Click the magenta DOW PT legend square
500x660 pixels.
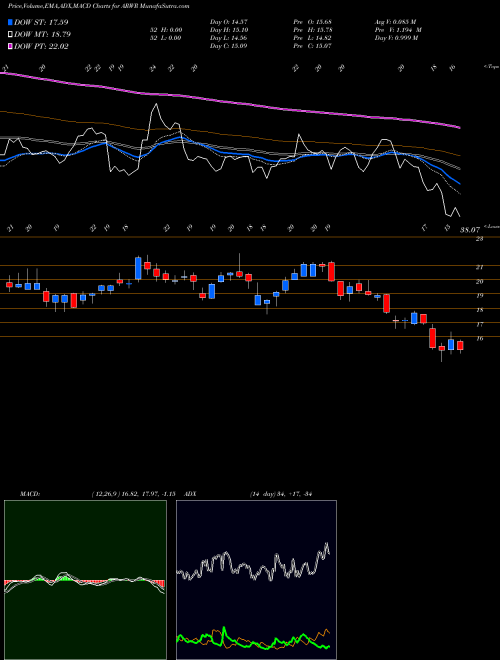tap(11, 46)
